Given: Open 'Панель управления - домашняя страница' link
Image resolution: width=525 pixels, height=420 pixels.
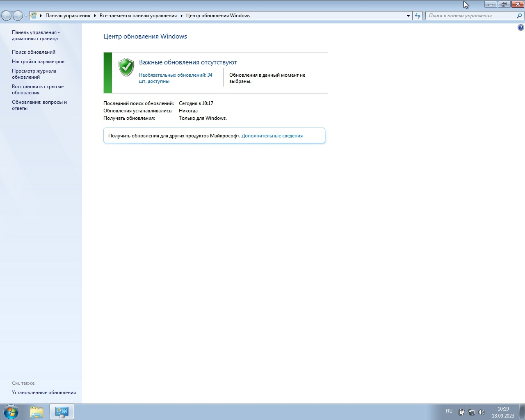Looking at the screenshot, I should click(36, 35).
